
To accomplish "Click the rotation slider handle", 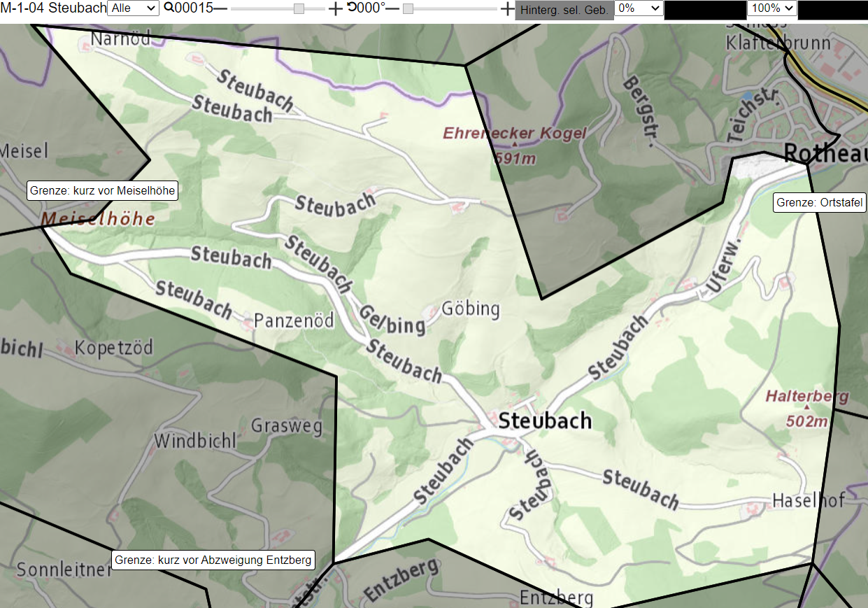I will point(408,8).
